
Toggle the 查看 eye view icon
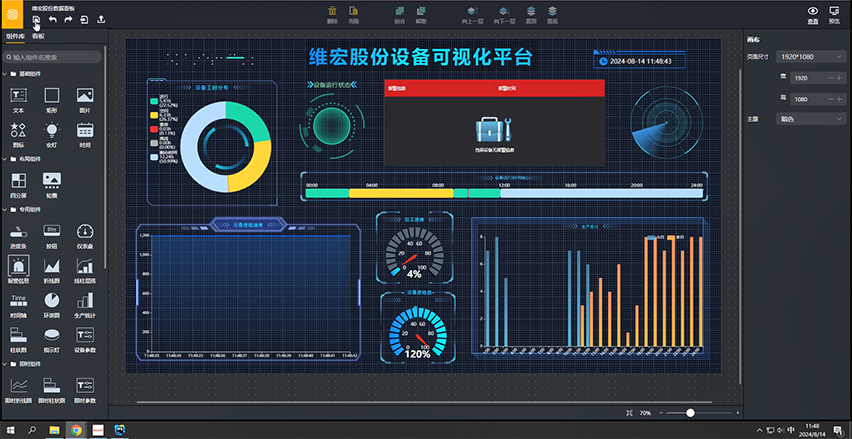pyautogui.click(x=812, y=13)
